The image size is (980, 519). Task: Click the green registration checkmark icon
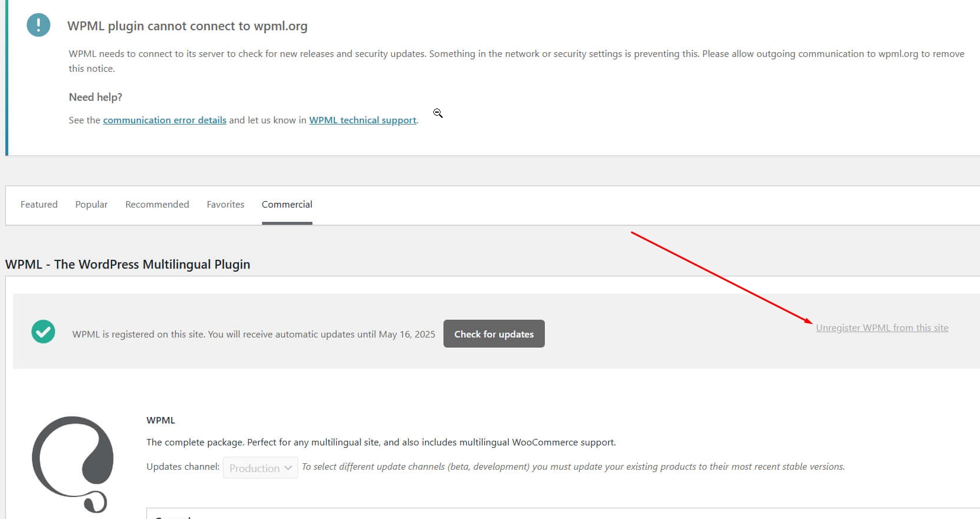point(43,332)
